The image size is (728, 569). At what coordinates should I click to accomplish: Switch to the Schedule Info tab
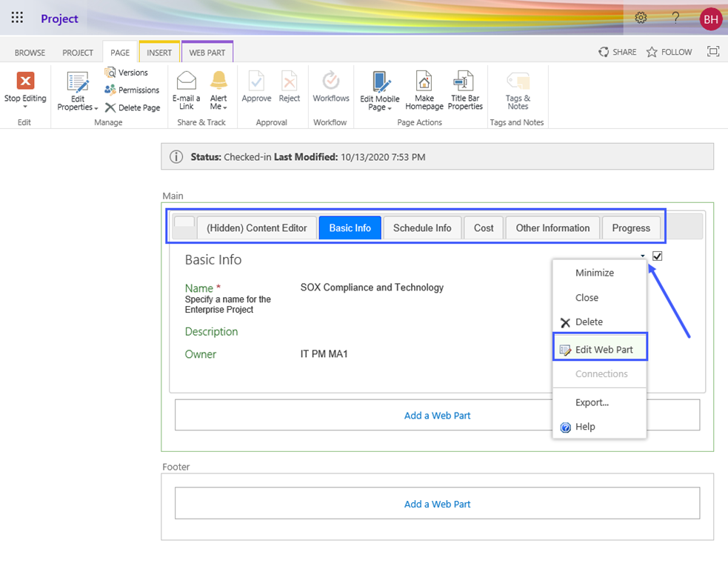pyautogui.click(x=422, y=228)
